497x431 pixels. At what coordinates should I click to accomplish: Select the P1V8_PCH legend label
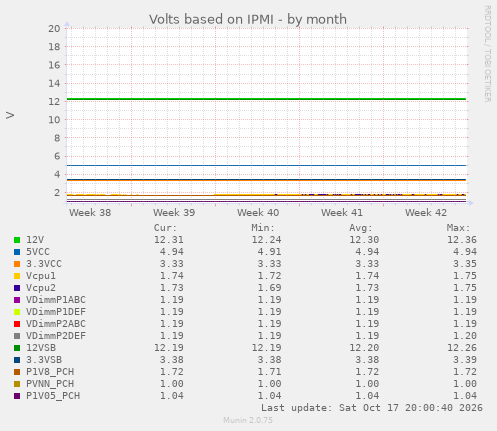point(50,372)
